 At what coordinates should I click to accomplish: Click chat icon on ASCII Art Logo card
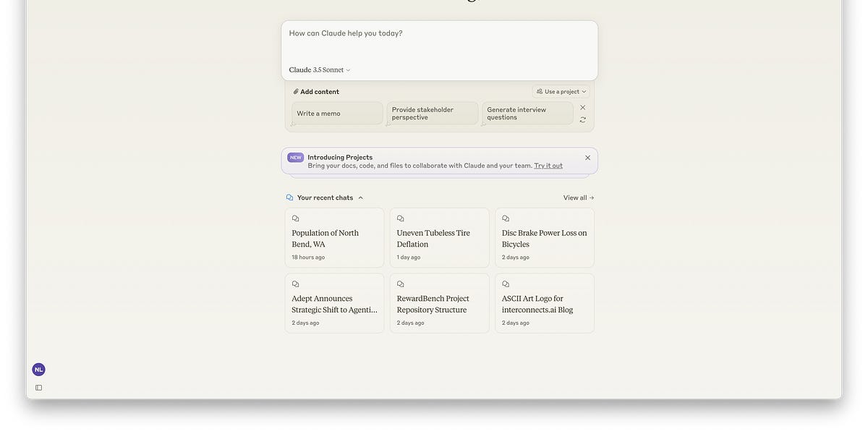pos(506,284)
